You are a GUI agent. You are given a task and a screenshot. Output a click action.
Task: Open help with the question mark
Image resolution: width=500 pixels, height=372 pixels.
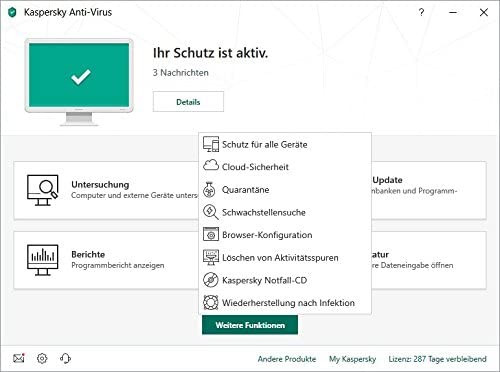tap(421, 12)
